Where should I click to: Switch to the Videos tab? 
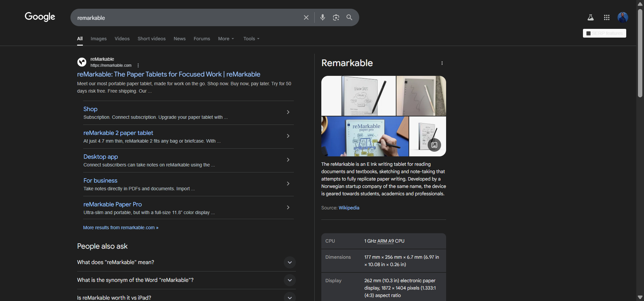[x=122, y=39]
